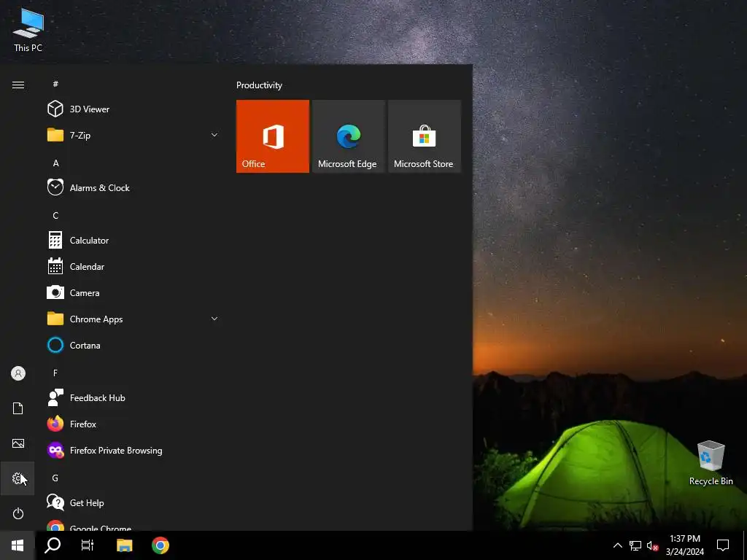Screen dimensions: 747x560
Task: Click the network icon in system tray
Action: point(635,545)
